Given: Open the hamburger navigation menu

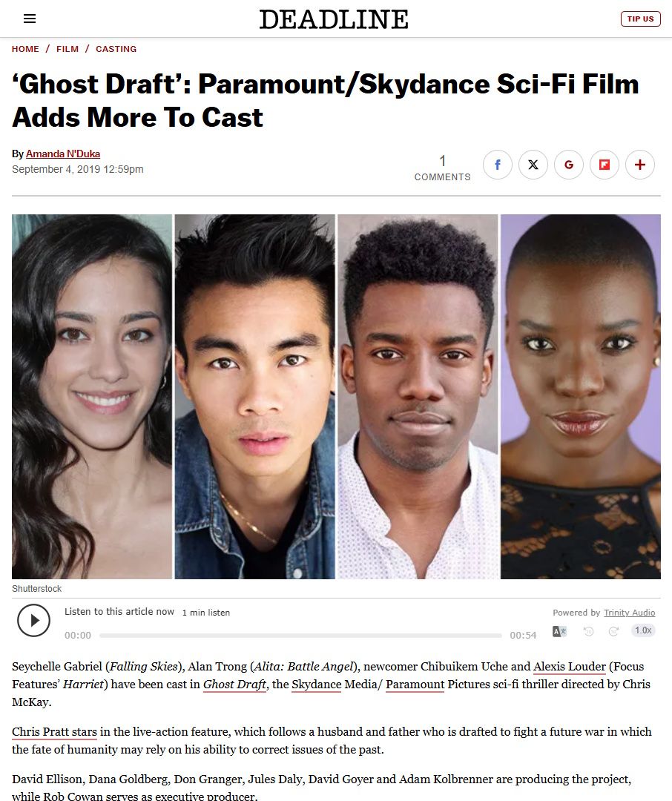Looking at the screenshot, I should tap(30, 19).
